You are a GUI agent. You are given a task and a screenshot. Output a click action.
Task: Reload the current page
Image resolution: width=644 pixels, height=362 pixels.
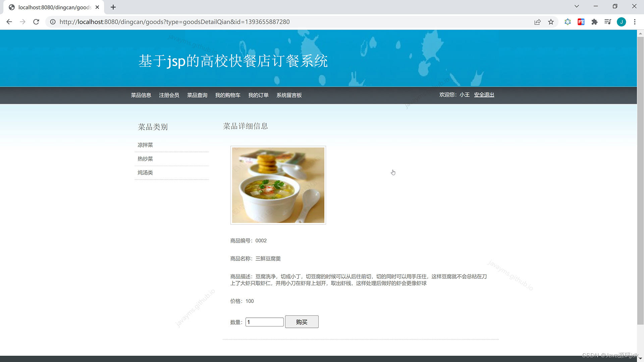36,22
